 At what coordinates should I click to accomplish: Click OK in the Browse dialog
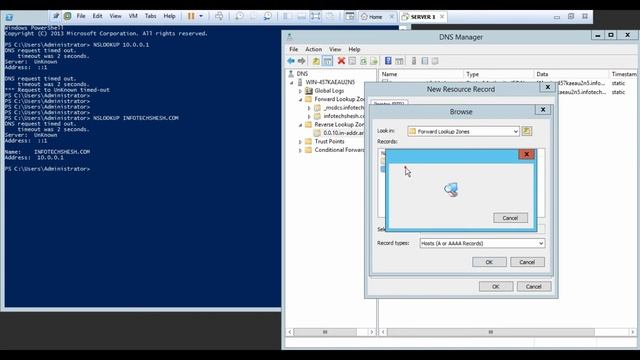pyautogui.click(x=489, y=262)
